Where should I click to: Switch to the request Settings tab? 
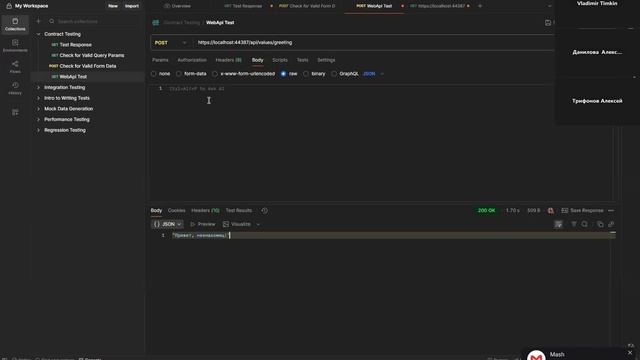(x=326, y=60)
